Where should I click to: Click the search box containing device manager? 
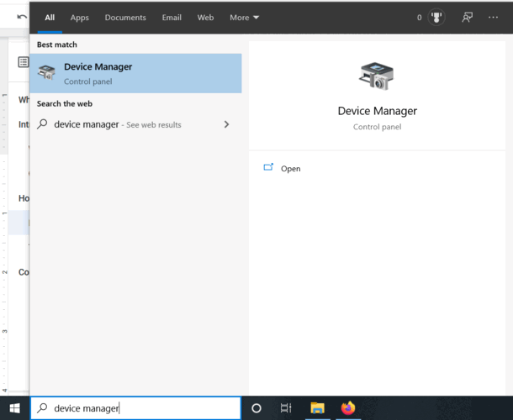pos(135,408)
